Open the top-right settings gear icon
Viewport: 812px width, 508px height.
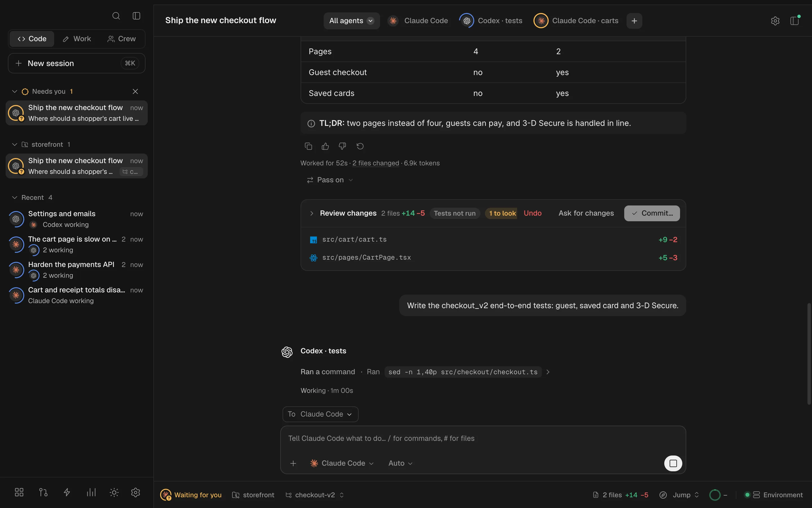(775, 21)
